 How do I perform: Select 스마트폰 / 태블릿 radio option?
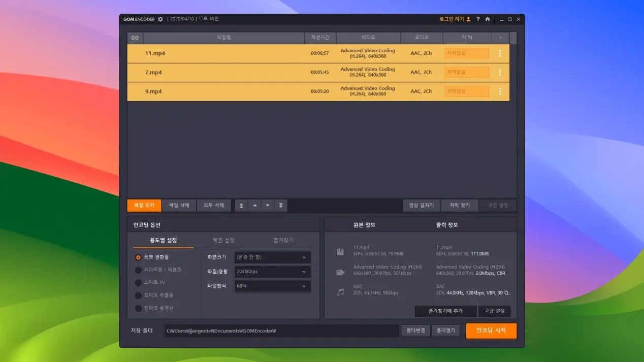pos(138,270)
